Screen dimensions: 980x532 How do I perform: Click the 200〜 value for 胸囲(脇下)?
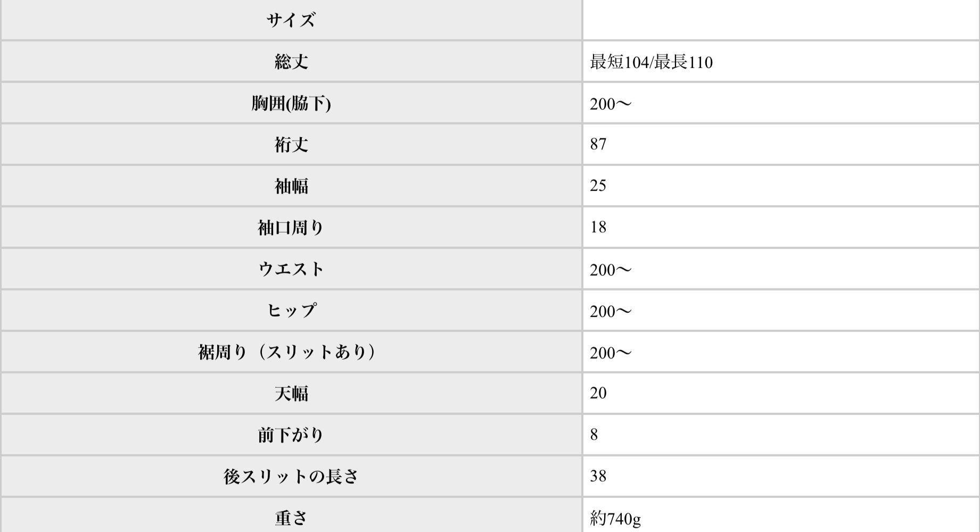coord(610,104)
